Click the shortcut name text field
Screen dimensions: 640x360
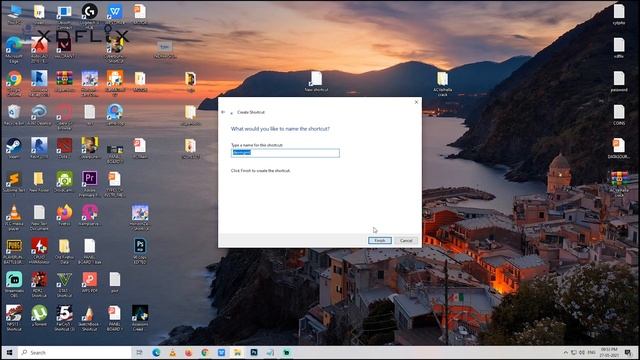285,153
